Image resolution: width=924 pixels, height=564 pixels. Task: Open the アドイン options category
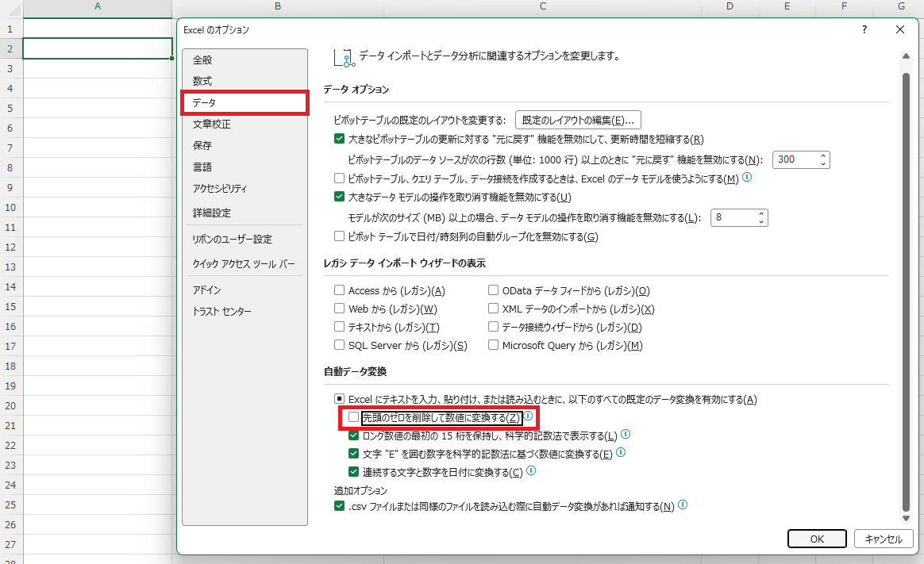point(245,290)
